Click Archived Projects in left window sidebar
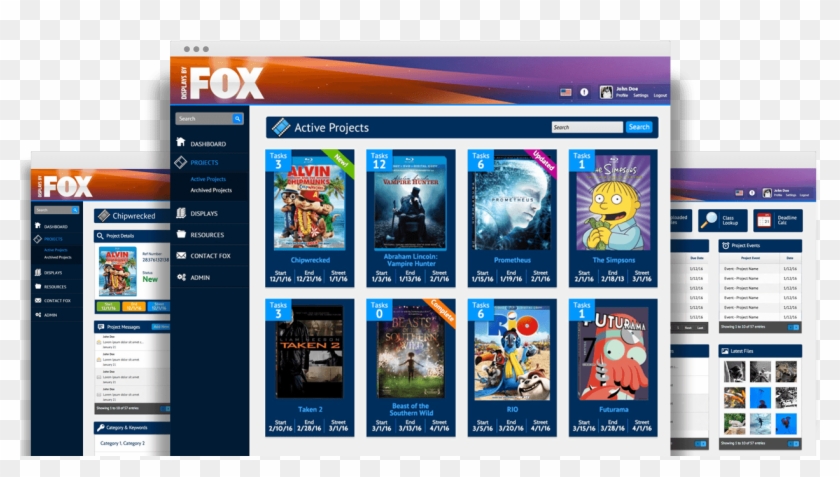 tap(58, 257)
